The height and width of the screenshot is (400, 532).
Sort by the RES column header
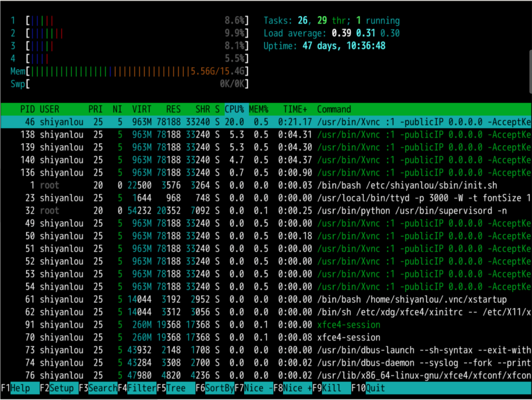point(173,109)
